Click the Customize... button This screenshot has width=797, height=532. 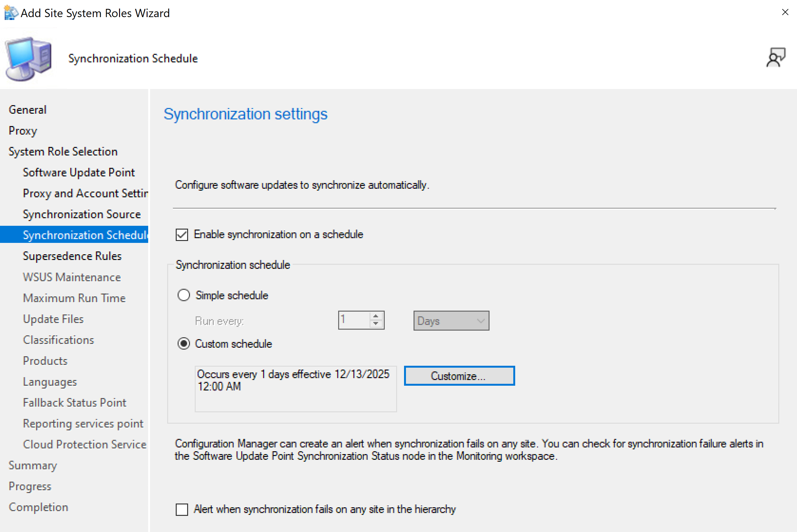coord(459,376)
